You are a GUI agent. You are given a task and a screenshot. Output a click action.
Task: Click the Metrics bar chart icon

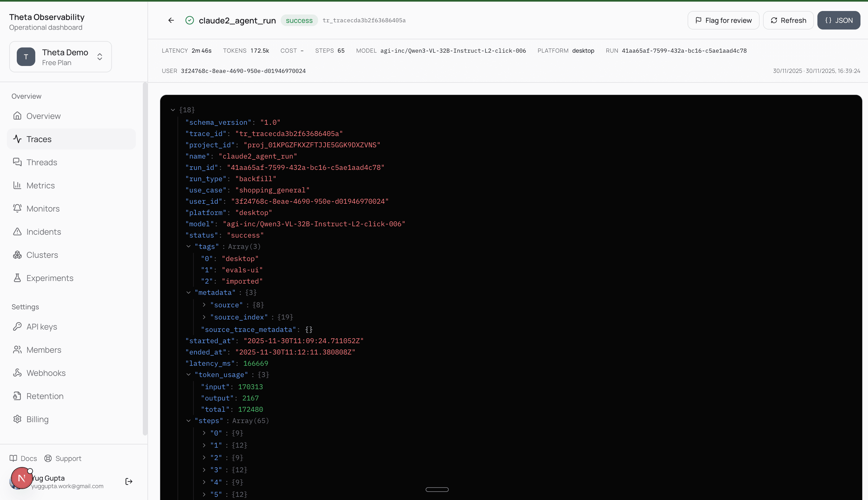pos(18,185)
